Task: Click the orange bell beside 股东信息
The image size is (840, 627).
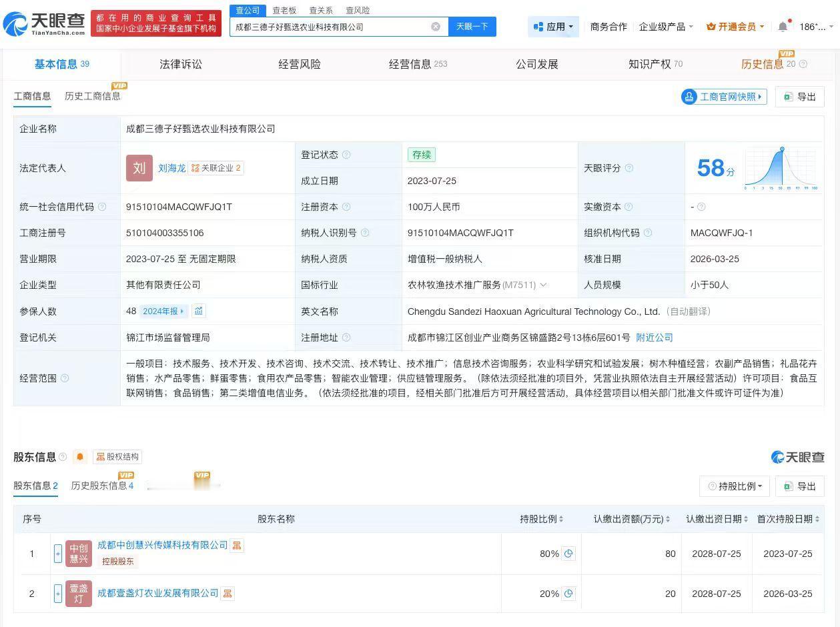Action: coord(80,457)
